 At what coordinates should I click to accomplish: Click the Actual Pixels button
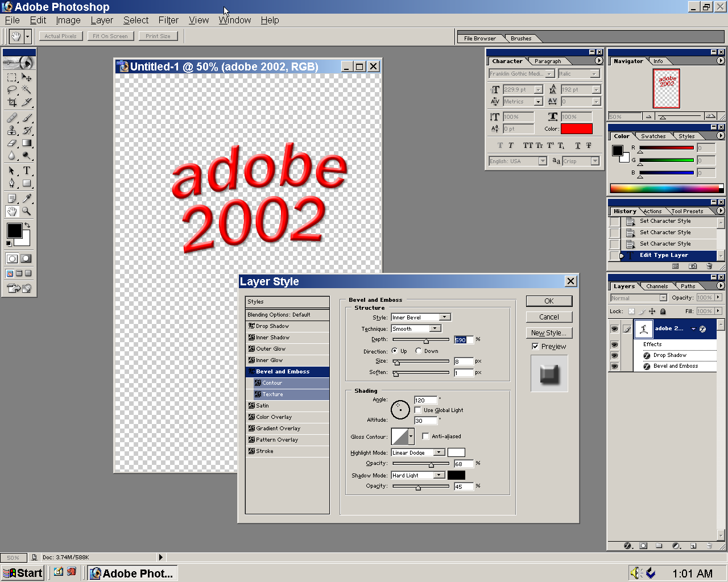[x=60, y=36]
